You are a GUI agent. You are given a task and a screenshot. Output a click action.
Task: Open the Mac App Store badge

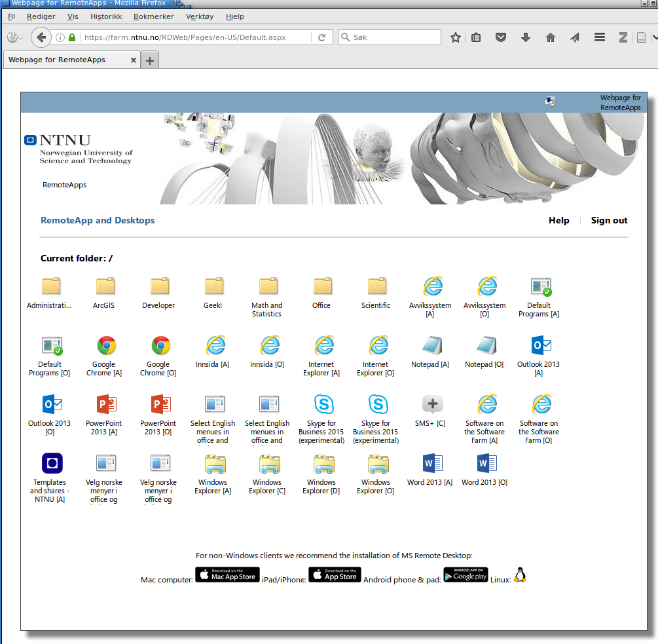click(227, 575)
